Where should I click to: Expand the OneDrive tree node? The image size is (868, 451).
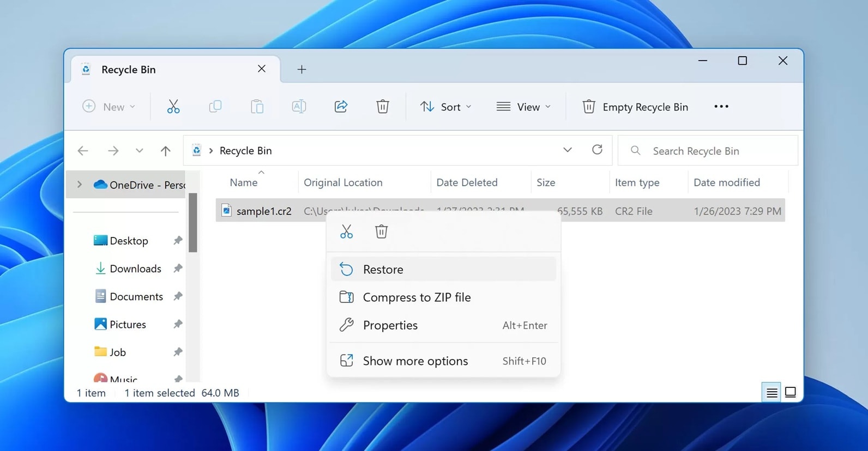[x=80, y=185]
